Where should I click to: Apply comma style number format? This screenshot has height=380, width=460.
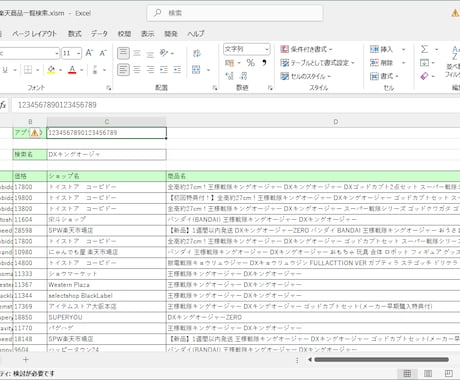point(264,63)
